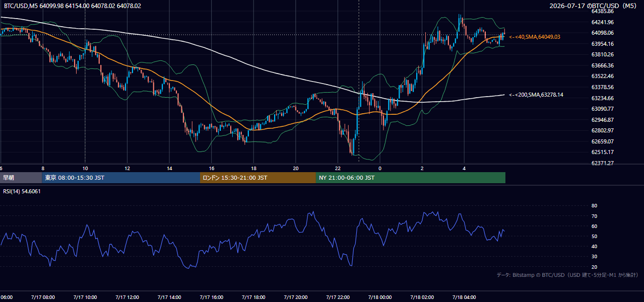This screenshot has width=644, height=302.
Task: Click price axis value 62802.97
Action: 602,130
